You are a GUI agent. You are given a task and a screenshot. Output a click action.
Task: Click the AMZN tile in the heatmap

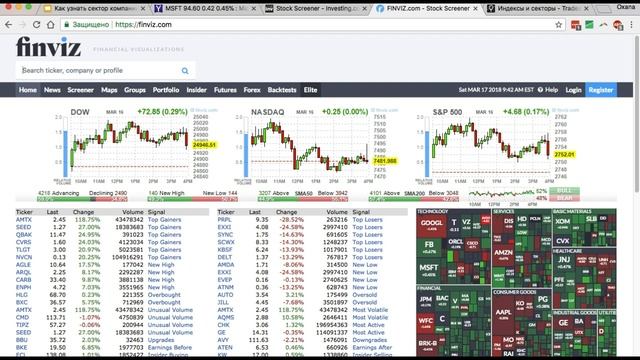point(503,254)
